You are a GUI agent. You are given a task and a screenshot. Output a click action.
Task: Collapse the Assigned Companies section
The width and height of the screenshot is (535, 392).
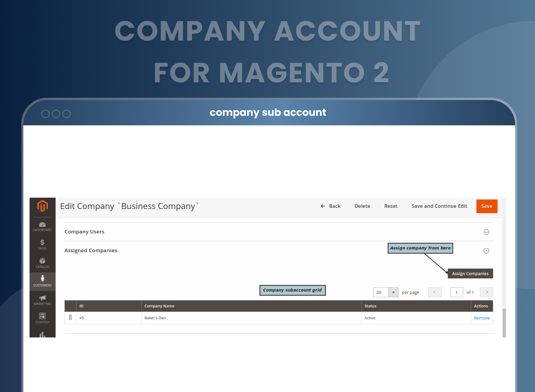click(x=486, y=251)
